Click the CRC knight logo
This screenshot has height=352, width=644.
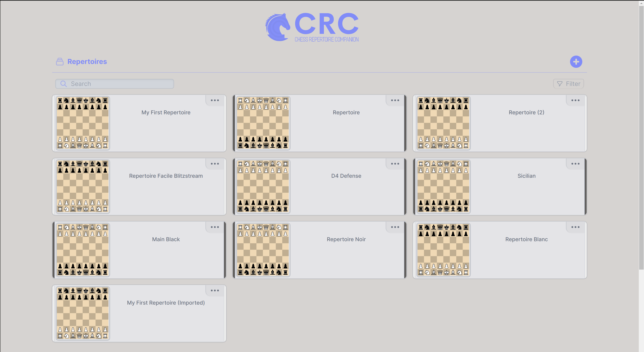pos(278,27)
